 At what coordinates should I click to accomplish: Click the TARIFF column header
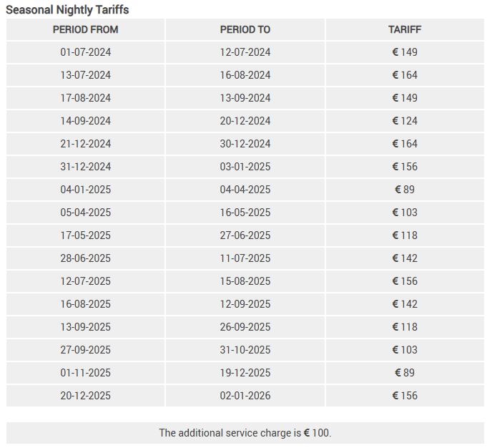[405, 29]
